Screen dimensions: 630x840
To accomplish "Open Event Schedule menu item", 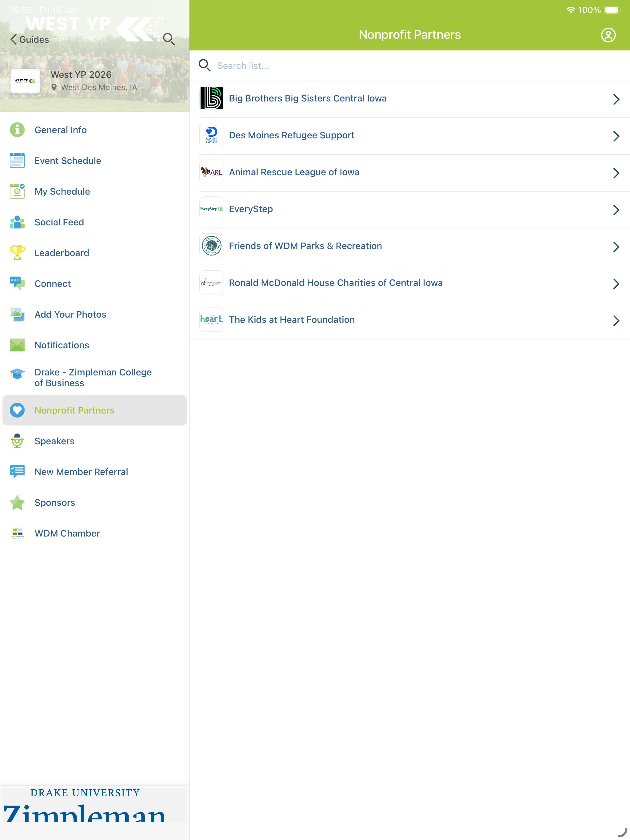I will pos(95,160).
